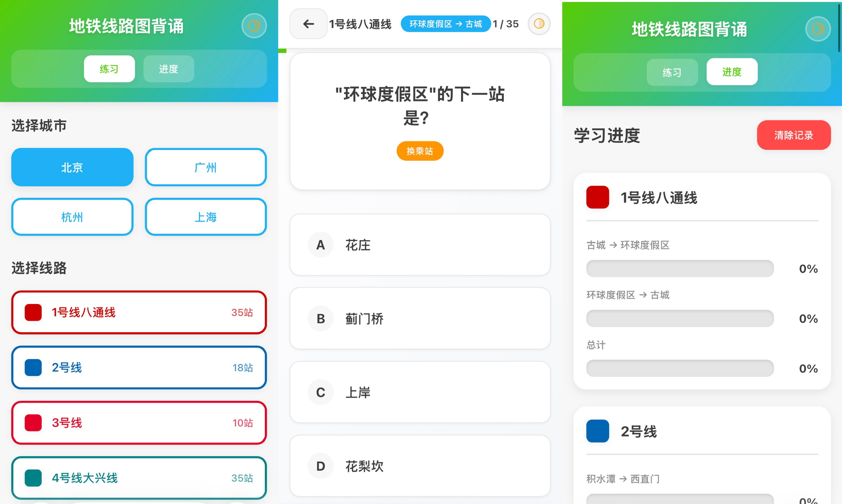Click theme toggle icon in quiz header
This screenshot has height=504, width=842.
click(x=539, y=24)
